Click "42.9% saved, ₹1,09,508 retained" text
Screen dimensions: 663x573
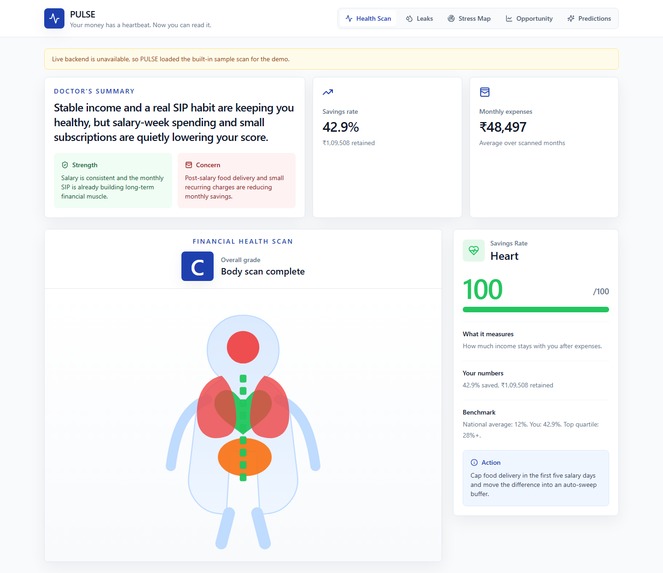[x=508, y=385]
